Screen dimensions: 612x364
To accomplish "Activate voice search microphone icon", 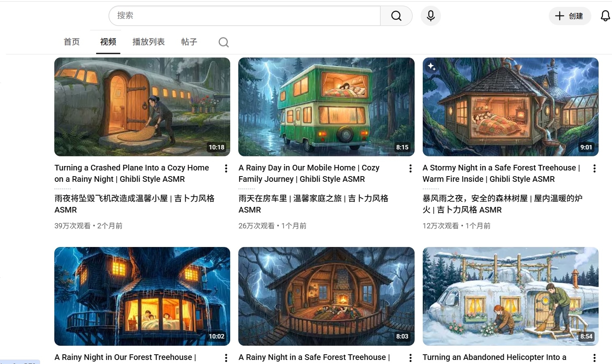I will pyautogui.click(x=431, y=16).
